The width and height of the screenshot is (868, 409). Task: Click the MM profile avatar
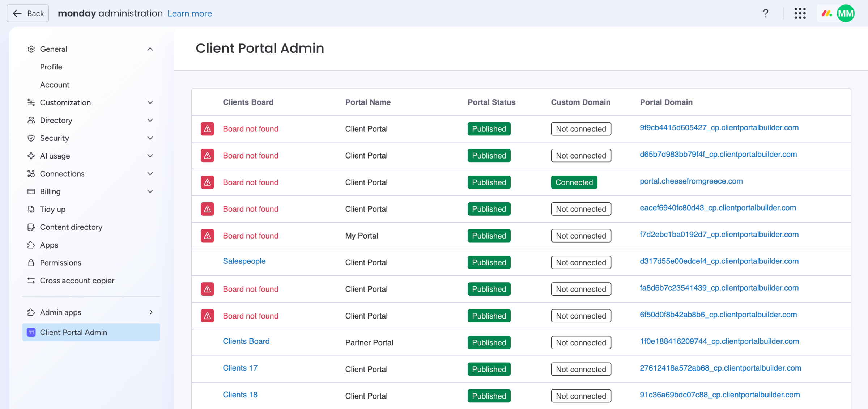[846, 13]
